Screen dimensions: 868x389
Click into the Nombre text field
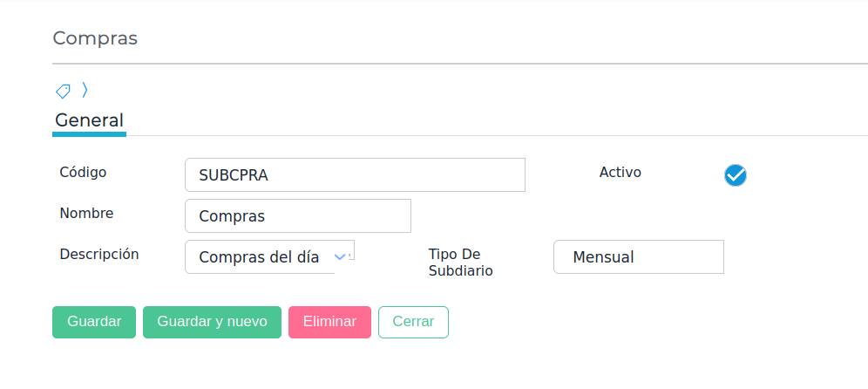[x=297, y=215]
